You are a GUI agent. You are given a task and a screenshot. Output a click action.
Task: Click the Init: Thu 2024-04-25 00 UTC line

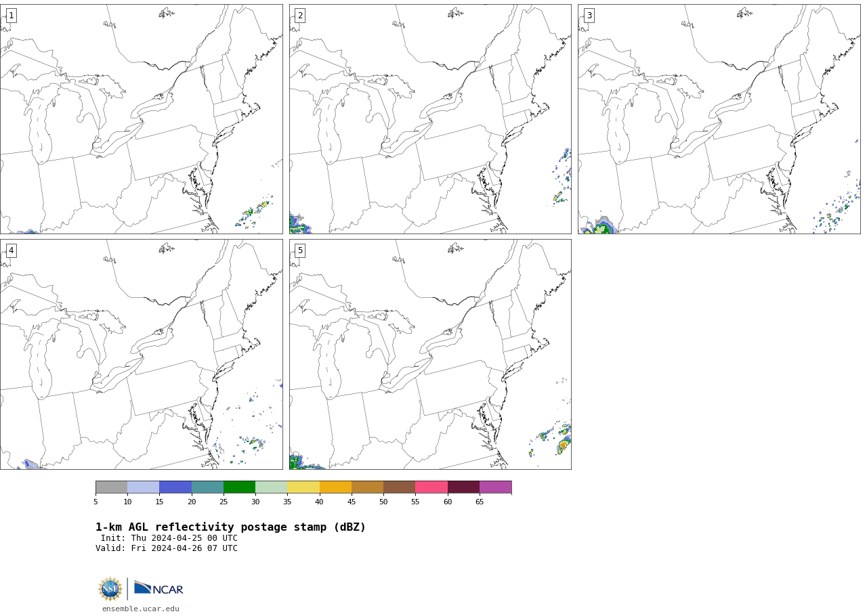click(x=169, y=538)
